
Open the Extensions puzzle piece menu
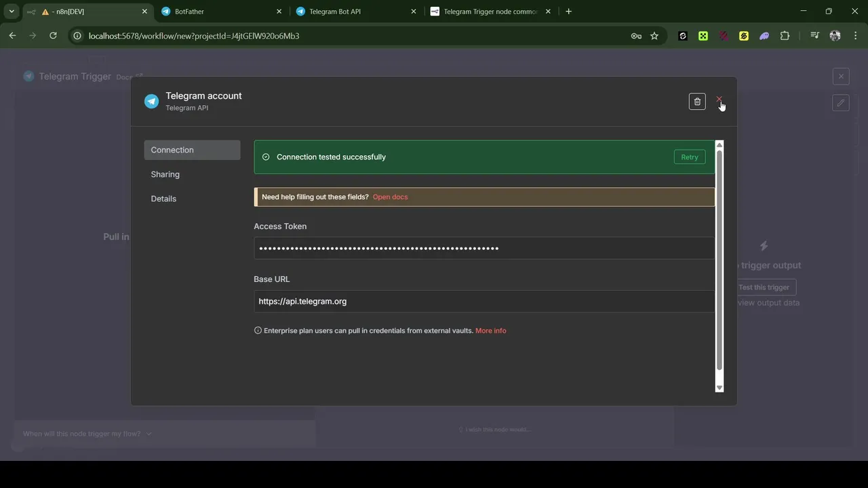click(785, 37)
